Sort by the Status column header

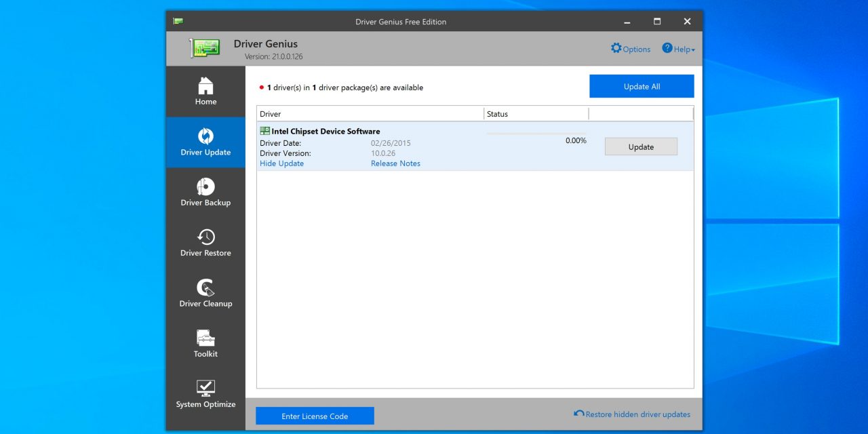click(x=536, y=114)
